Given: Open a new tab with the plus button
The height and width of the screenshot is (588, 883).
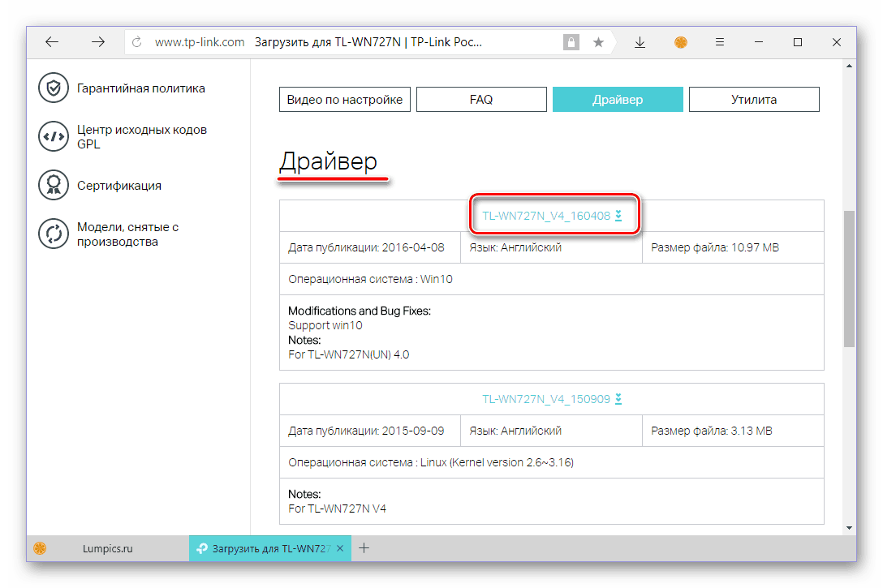Looking at the screenshot, I should tap(364, 548).
